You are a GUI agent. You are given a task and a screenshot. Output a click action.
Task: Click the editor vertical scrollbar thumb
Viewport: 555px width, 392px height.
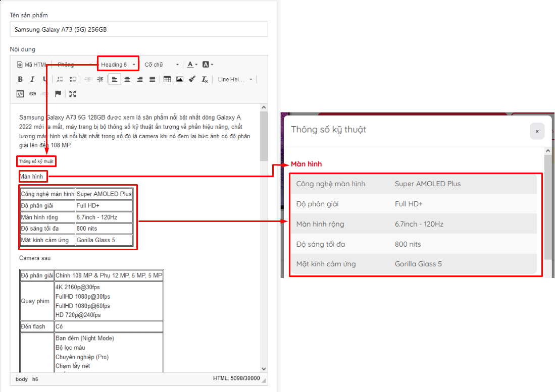pos(264,136)
